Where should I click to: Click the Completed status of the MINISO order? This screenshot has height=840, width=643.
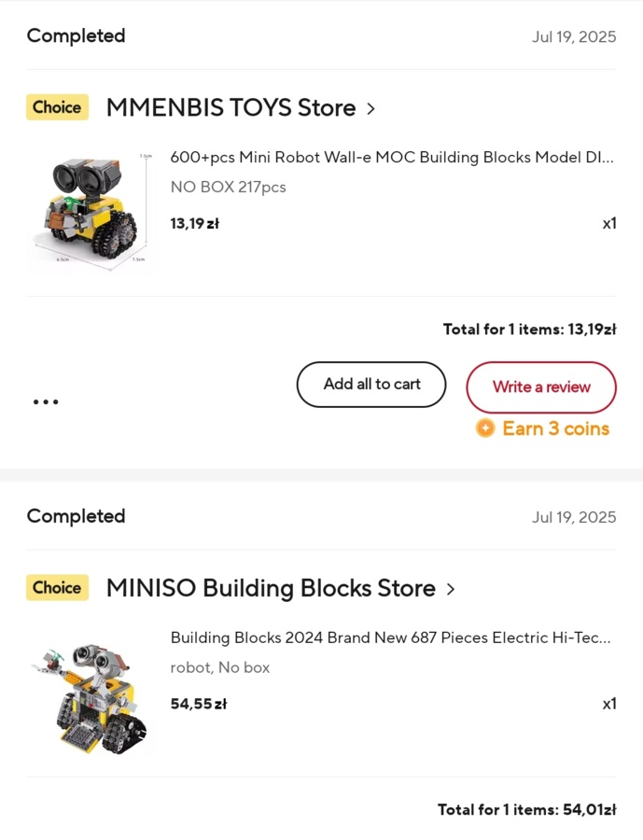[x=76, y=516]
